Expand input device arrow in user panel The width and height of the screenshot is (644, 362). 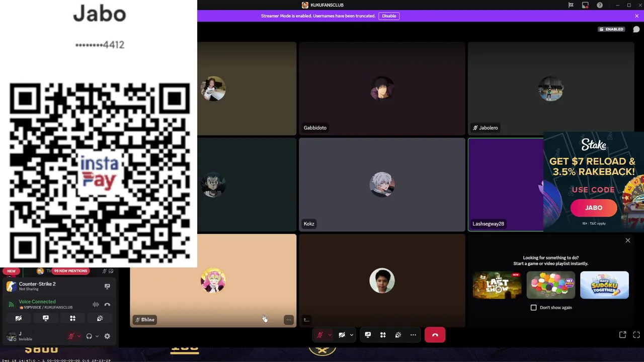click(79, 336)
